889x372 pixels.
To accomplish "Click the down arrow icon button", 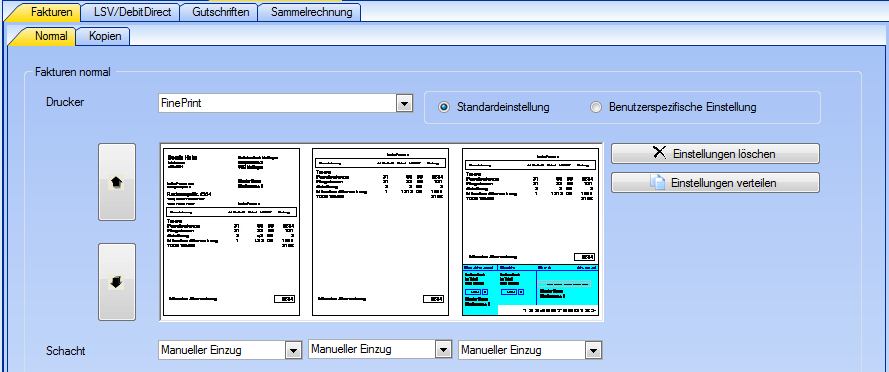I will [117, 282].
